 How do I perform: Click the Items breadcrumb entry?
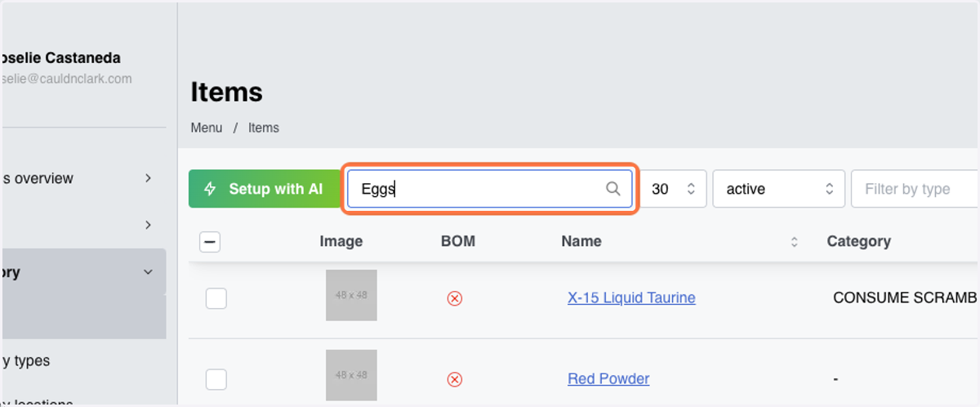point(264,127)
